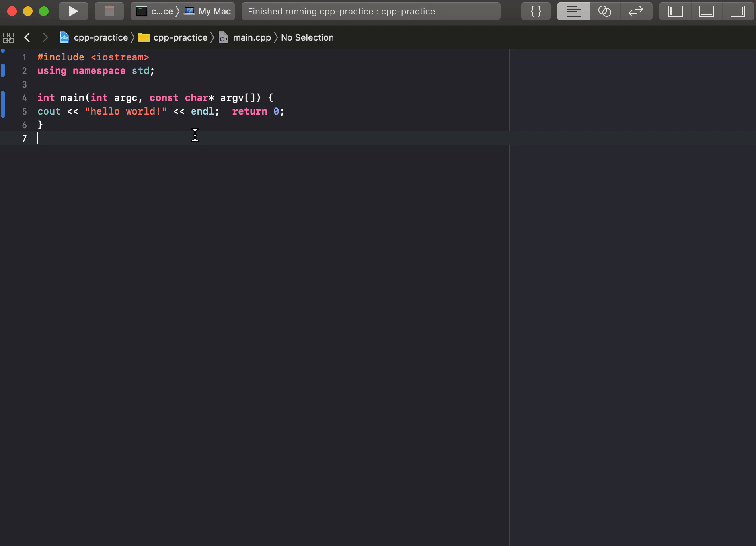
Task: Open the cpp-practice scheme selector
Action: coord(155,11)
